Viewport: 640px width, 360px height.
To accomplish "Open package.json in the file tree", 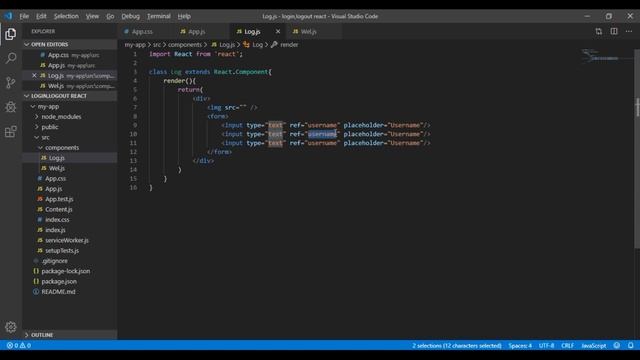I will (69, 281).
